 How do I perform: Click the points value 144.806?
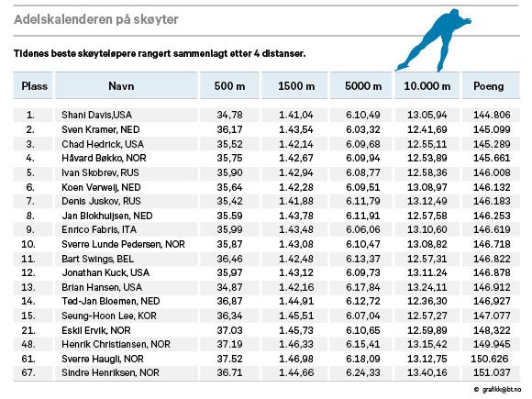[492, 115]
